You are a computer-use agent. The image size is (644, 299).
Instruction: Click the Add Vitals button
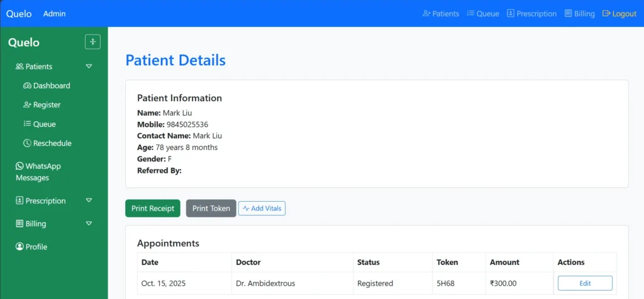tap(262, 209)
